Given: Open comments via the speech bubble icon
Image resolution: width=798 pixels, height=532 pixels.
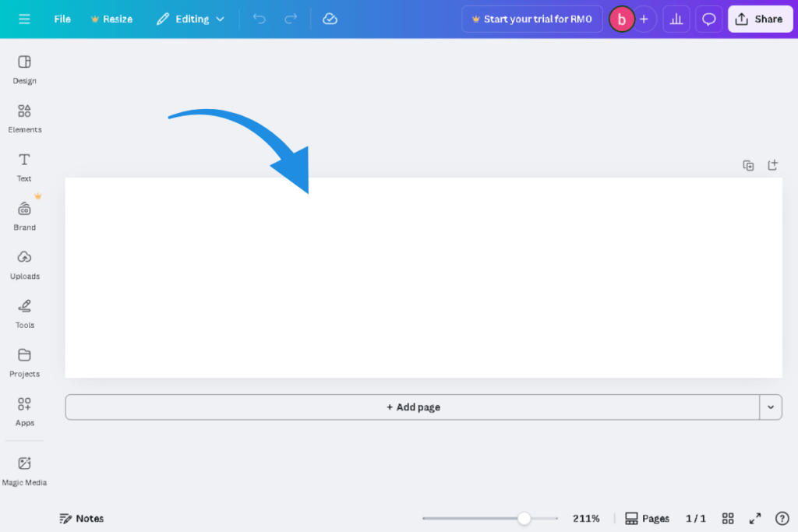Looking at the screenshot, I should point(708,19).
